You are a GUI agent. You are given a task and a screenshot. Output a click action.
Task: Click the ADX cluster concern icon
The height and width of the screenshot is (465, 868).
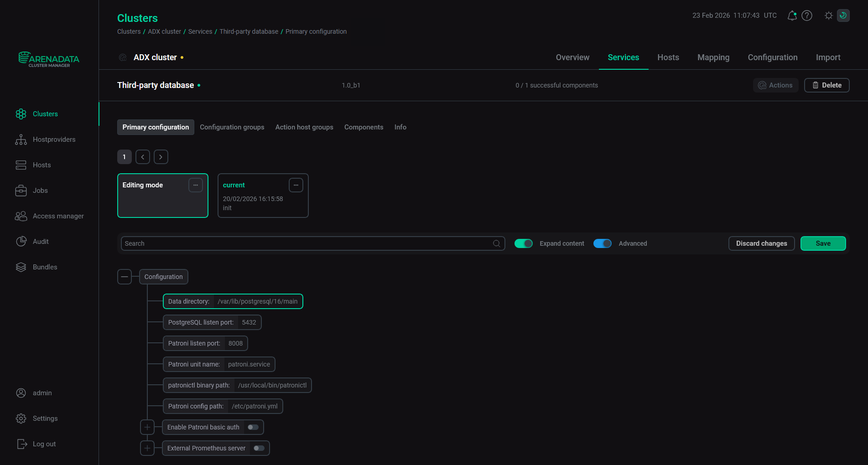point(123,57)
